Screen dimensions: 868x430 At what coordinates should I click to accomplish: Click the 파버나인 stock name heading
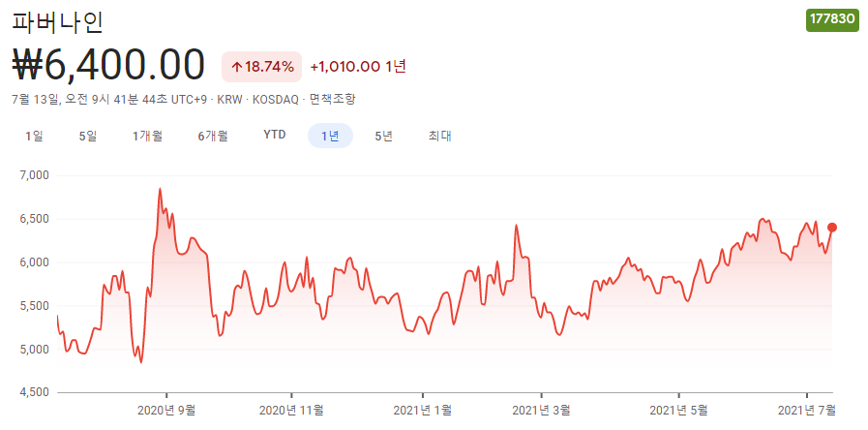point(57,20)
